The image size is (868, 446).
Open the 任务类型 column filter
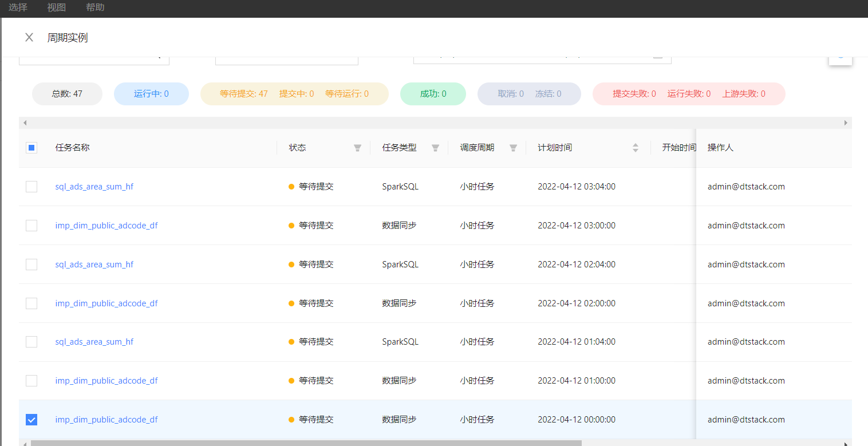point(435,147)
